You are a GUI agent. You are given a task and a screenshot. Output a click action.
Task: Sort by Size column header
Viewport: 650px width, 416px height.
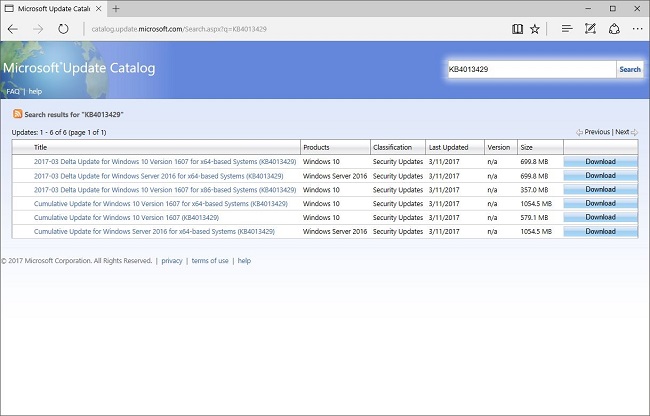click(526, 147)
